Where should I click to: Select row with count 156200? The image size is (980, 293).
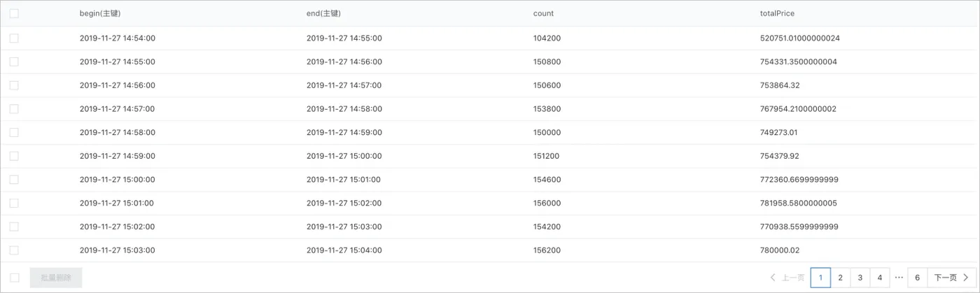tap(14, 250)
